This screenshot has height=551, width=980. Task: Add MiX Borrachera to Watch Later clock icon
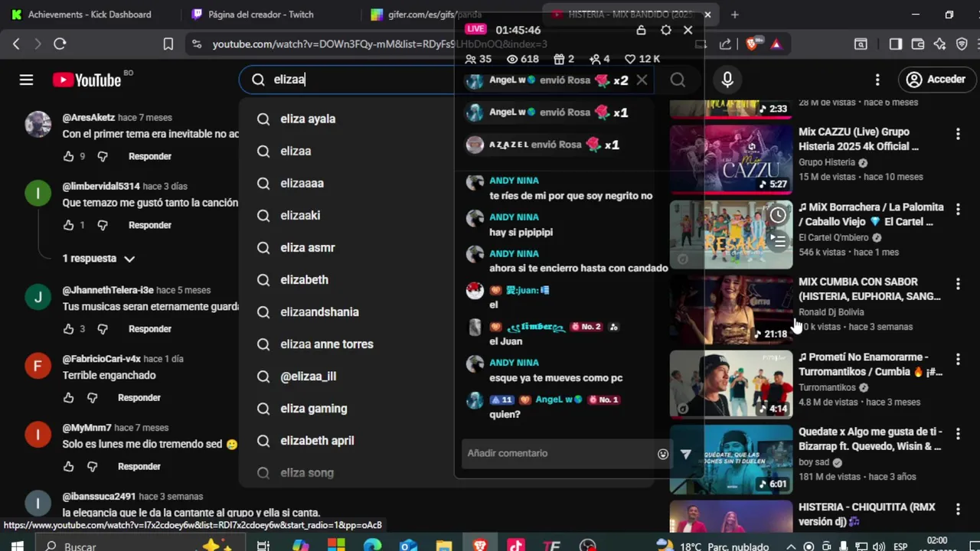pyautogui.click(x=778, y=216)
